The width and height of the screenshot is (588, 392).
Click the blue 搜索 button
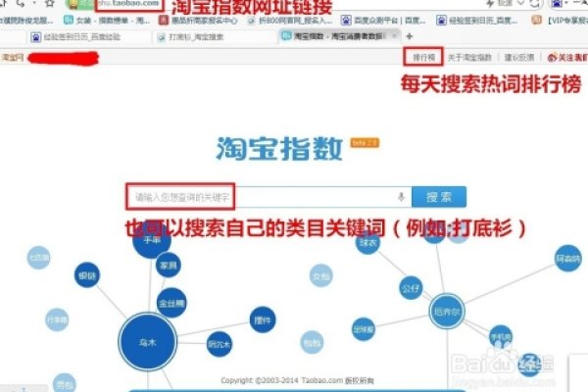click(439, 197)
